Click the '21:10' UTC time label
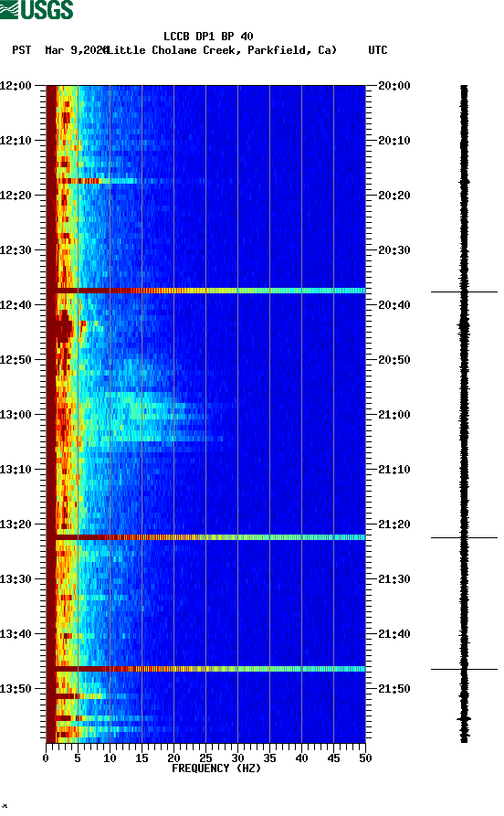Viewport: 504px width, 816px height. point(394,470)
